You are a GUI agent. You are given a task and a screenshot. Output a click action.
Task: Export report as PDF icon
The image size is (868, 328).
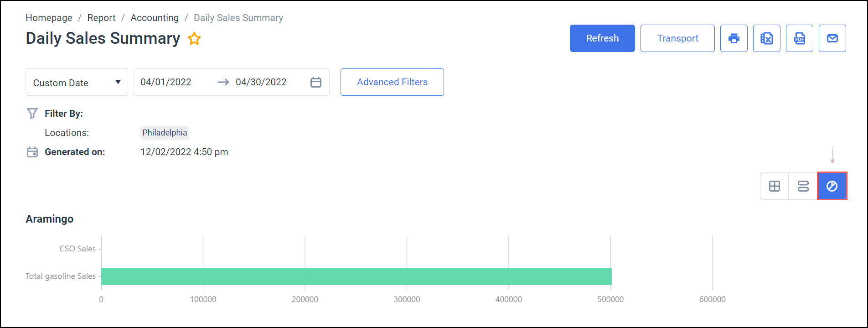[799, 38]
